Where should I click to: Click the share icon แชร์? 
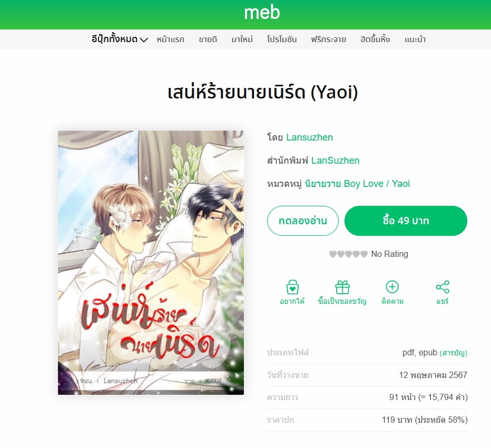443,287
